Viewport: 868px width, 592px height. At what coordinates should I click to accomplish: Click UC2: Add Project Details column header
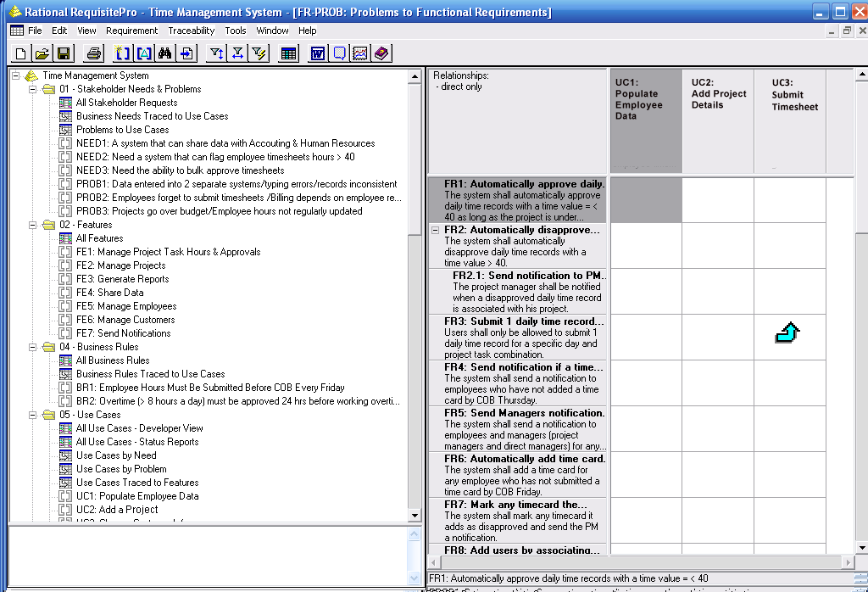[718, 120]
